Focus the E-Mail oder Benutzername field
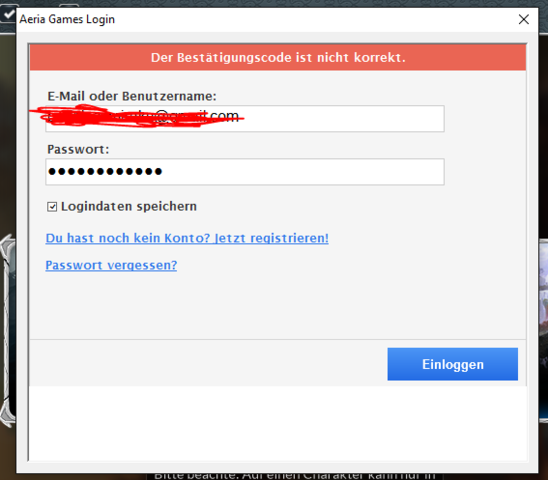This screenshot has width=548, height=480. click(245, 119)
